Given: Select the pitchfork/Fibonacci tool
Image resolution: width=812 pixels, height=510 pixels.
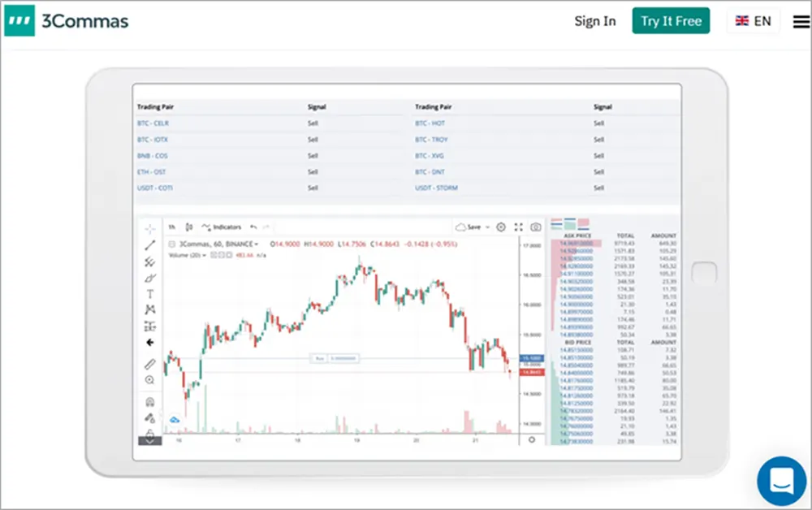Looking at the screenshot, I should 149,262.
